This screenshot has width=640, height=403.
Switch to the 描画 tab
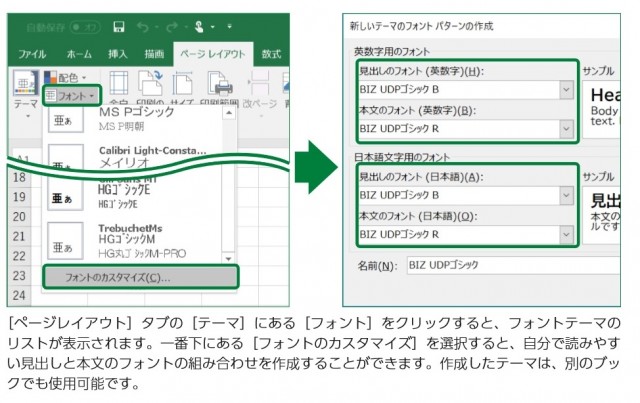click(x=154, y=54)
